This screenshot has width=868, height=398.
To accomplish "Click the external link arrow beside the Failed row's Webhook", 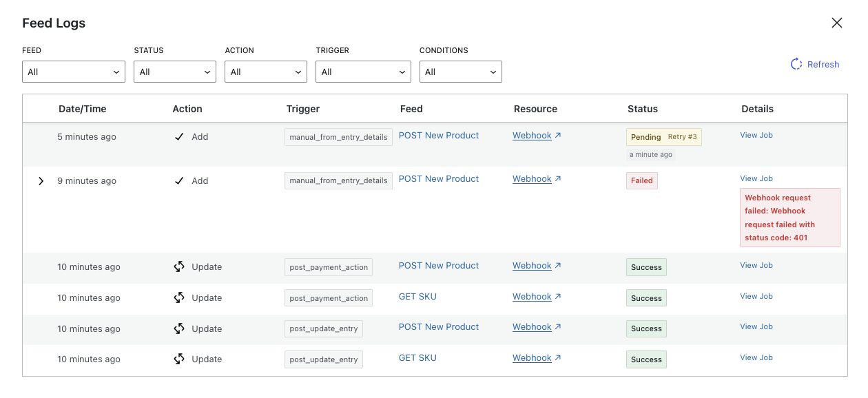I will 558,179.
